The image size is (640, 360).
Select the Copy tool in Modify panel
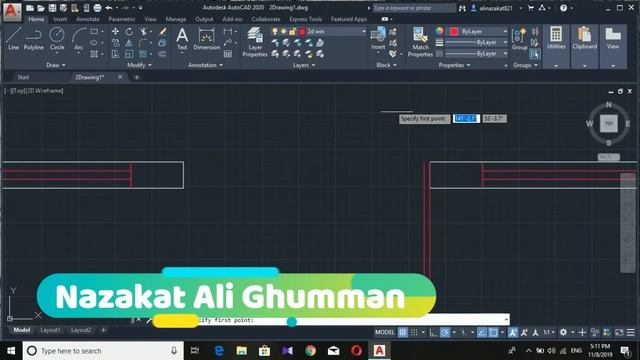(116, 42)
